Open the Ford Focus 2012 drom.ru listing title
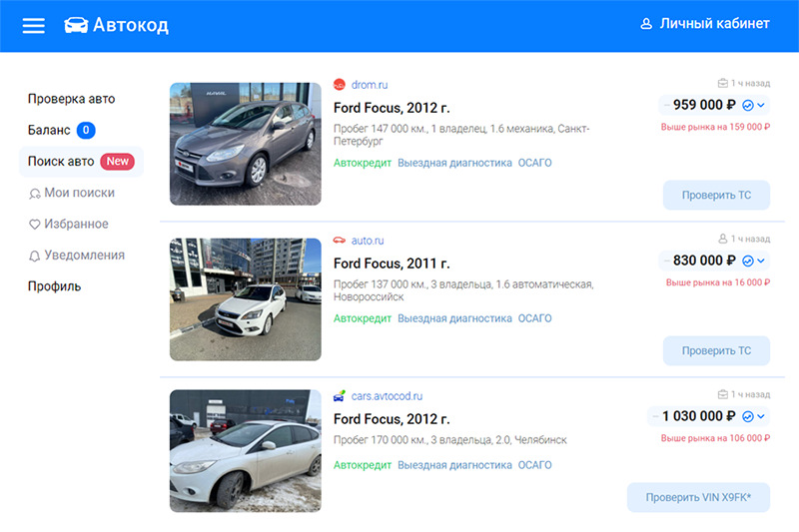799x532 pixels. [392, 108]
